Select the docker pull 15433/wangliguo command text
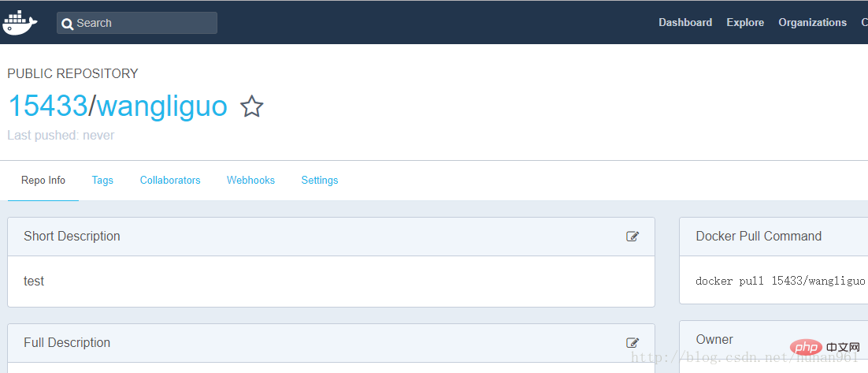Screen dimensions: 868x373 click(x=780, y=281)
